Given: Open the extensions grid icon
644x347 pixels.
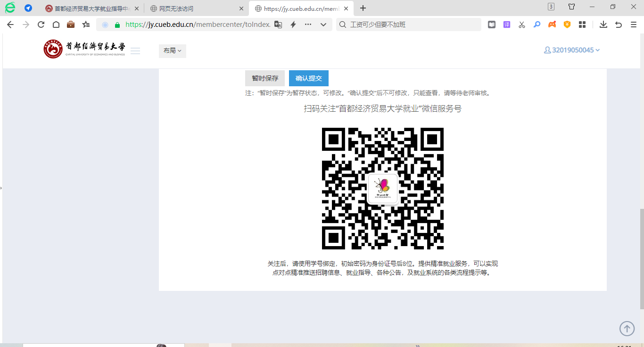Looking at the screenshot, I should click(x=582, y=25).
